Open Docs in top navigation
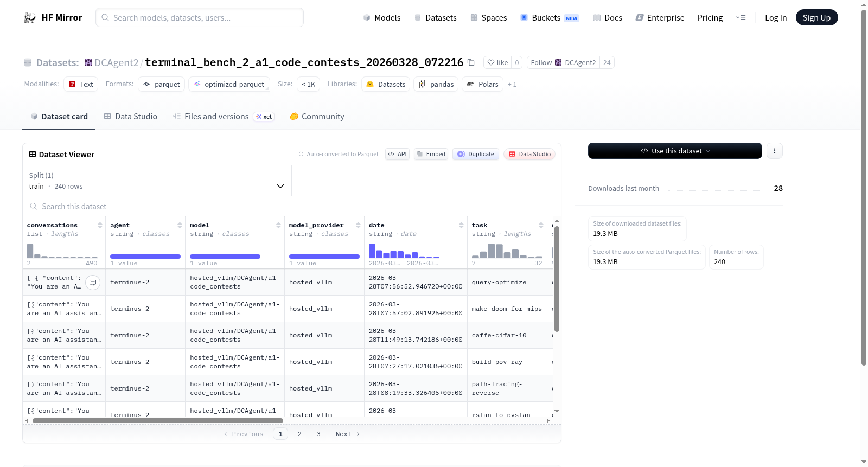This screenshot has height=467, width=868. coord(608,18)
